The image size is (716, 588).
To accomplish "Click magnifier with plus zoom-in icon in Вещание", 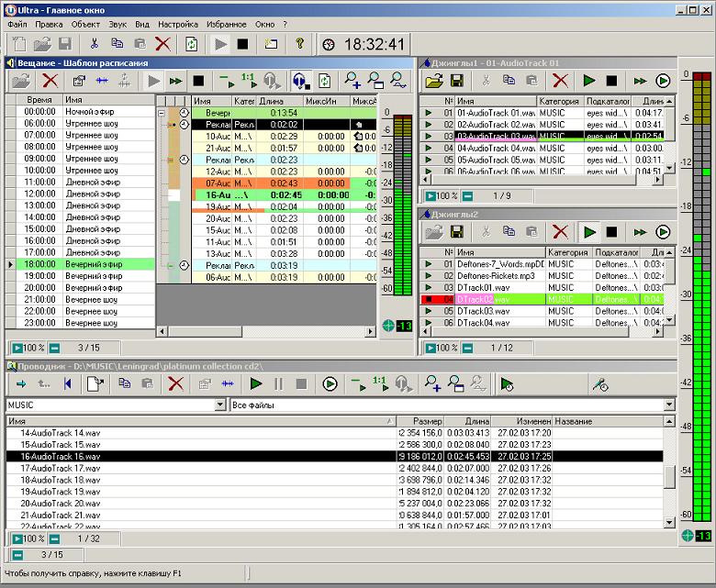I will point(352,81).
